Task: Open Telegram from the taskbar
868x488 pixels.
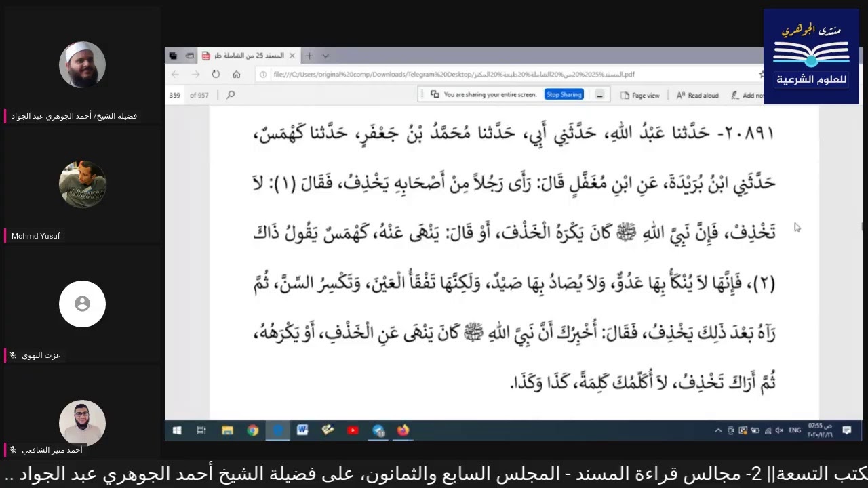Action: [x=378, y=430]
